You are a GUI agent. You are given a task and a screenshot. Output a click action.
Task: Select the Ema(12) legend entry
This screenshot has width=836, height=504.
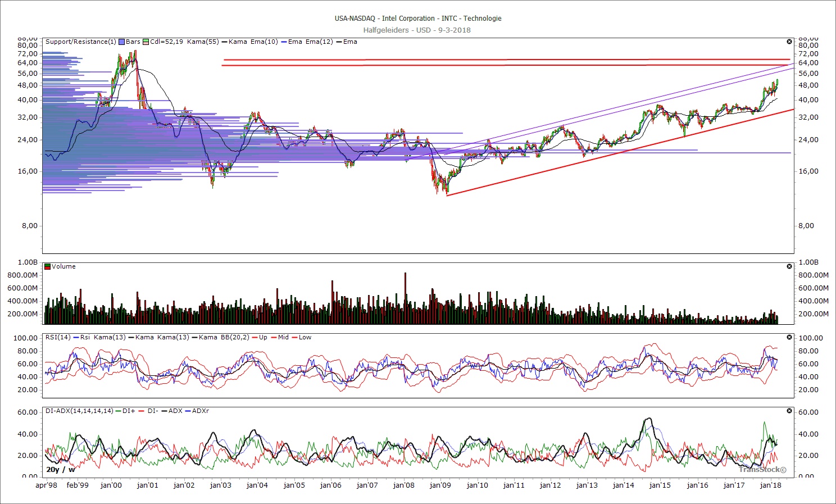click(319, 42)
